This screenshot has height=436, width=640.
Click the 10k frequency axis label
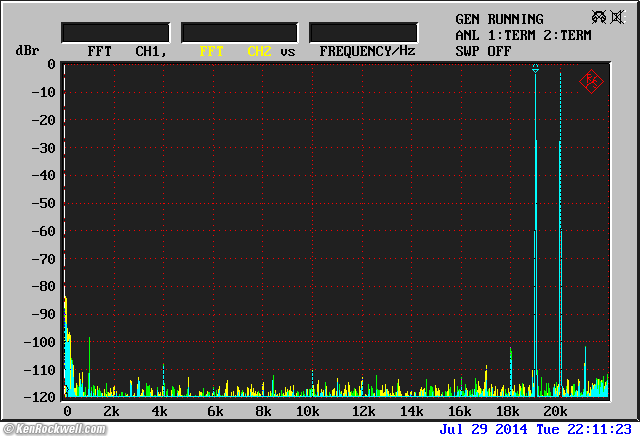(309, 412)
